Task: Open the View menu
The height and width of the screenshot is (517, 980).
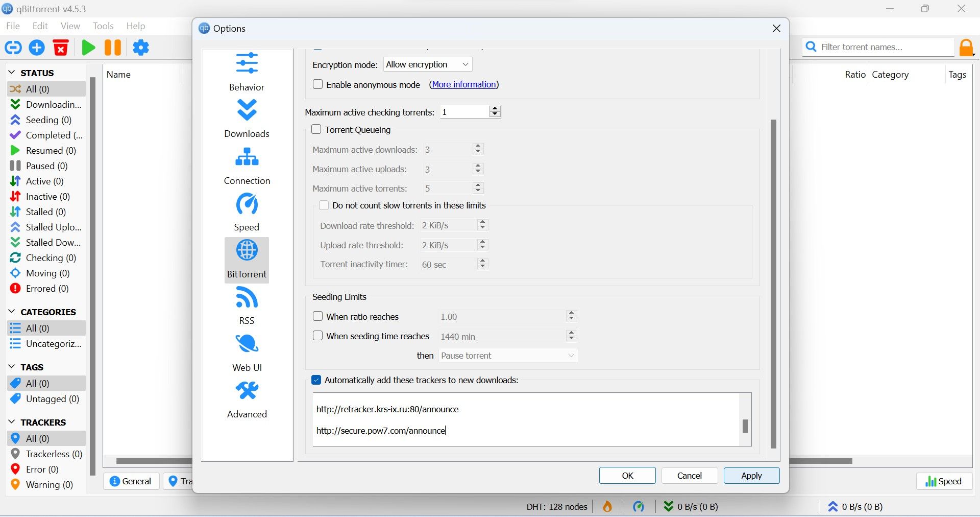Action: pyautogui.click(x=70, y=26)
